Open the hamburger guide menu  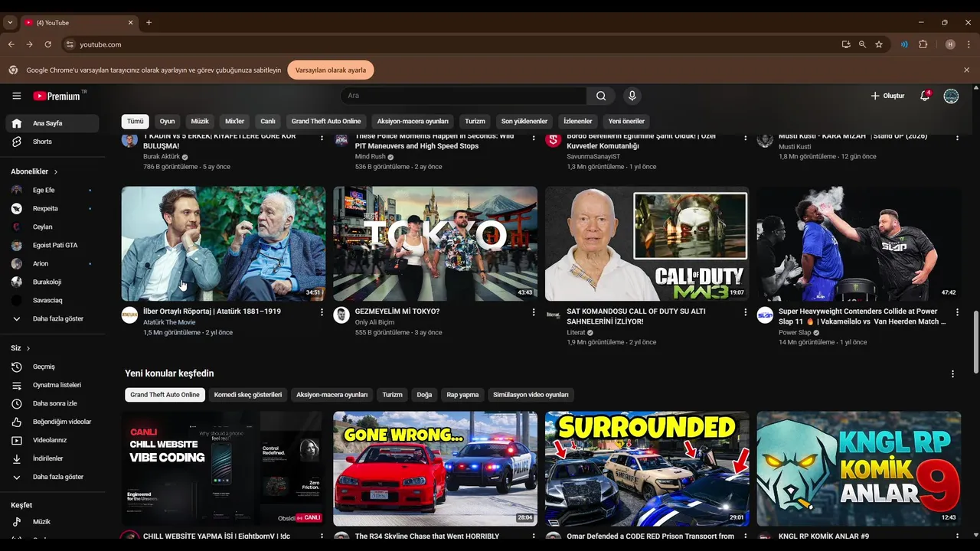[16, 96]
